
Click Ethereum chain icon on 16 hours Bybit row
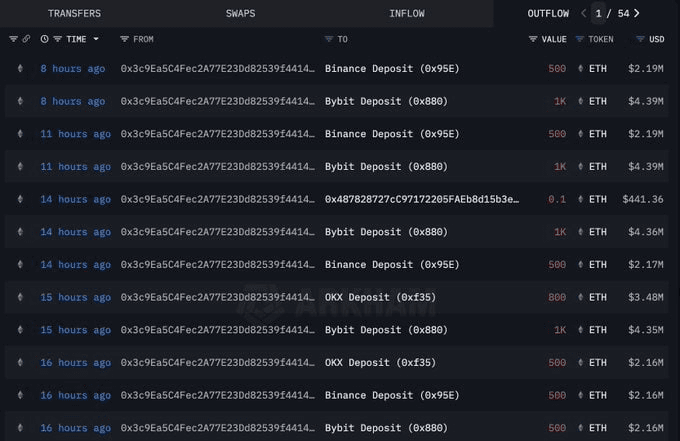[x=20, y=428]
